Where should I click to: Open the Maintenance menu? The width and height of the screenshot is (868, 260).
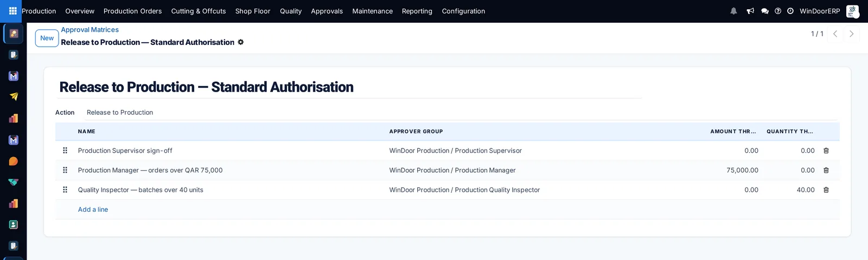click(x=372, y=11)
